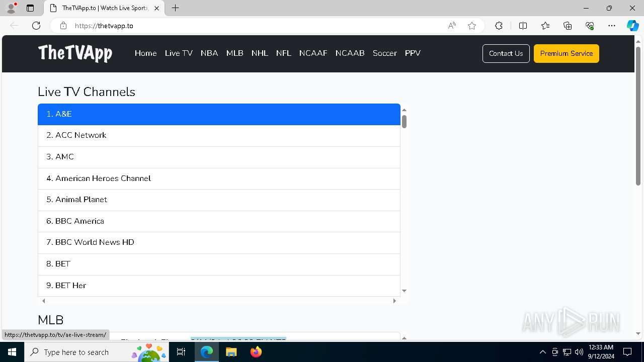View site information lock icon
This screenshot has height=362, width=644.
63,26
